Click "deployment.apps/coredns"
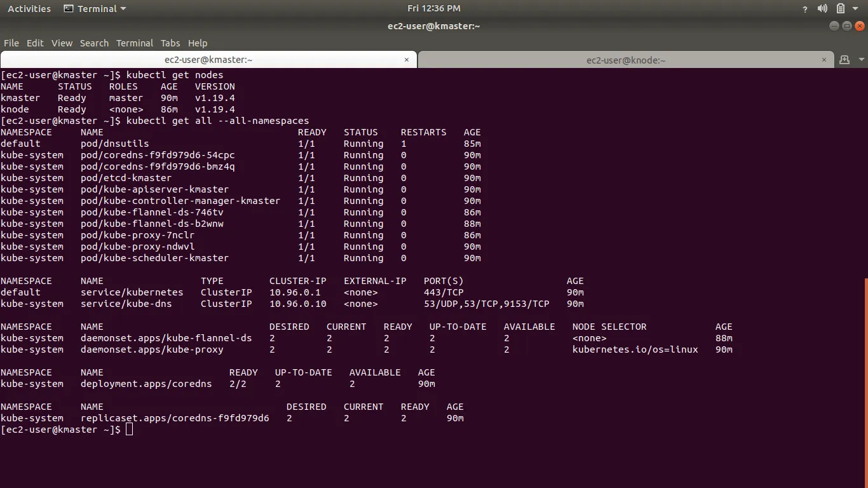 point(146,384)
